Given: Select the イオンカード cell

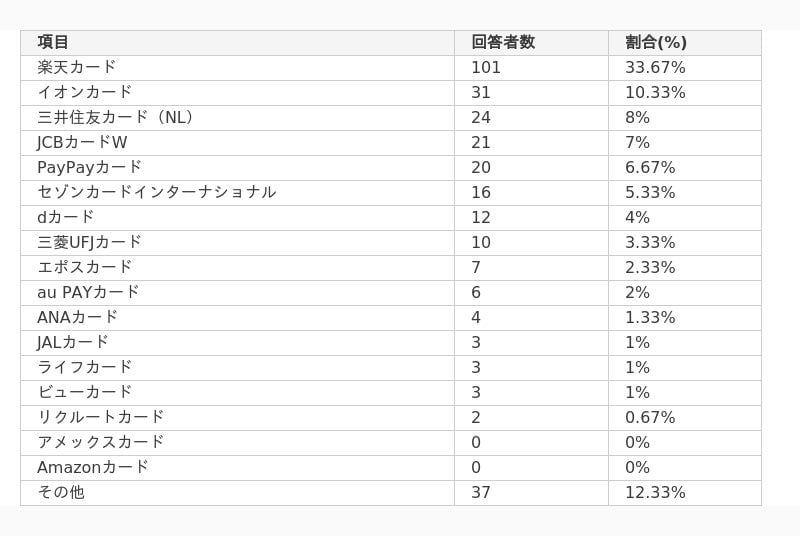Looking at the screenshot, I should point(85,92).
